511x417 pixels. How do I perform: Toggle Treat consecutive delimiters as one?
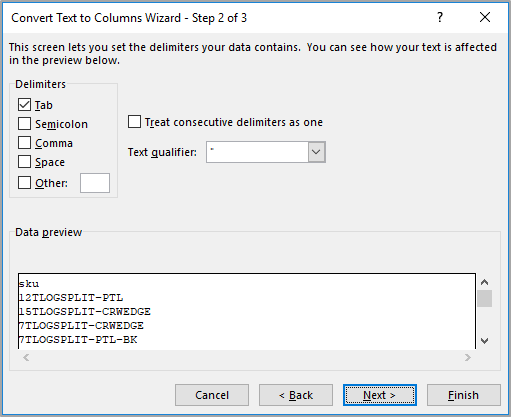pos(134,122)
